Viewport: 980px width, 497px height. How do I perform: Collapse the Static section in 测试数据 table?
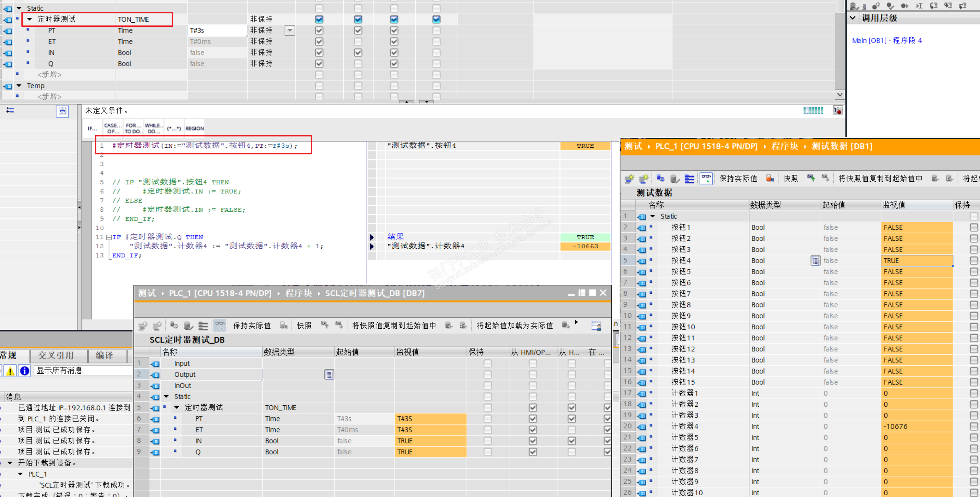click(653, 216)
